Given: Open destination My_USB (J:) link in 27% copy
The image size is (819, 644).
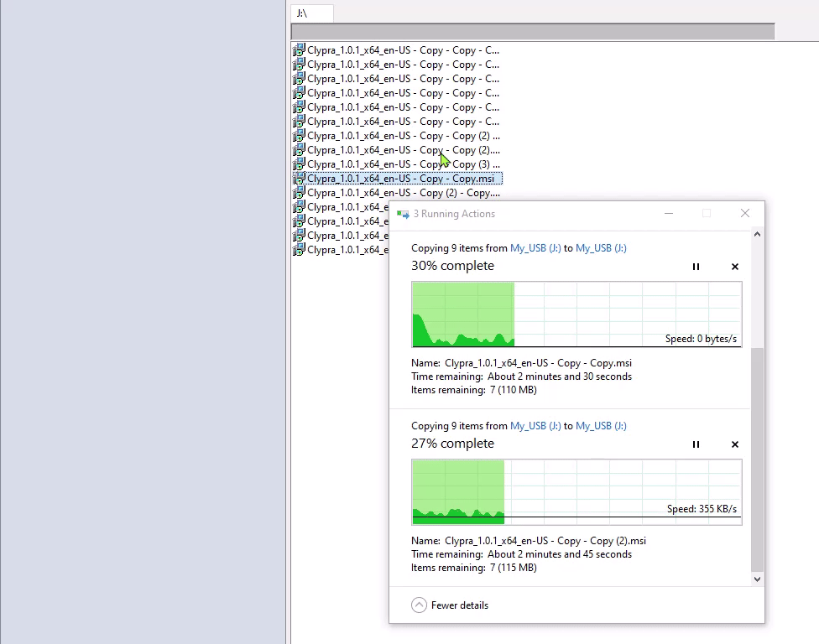Looking at the screenshot, I should pos(601,426).
